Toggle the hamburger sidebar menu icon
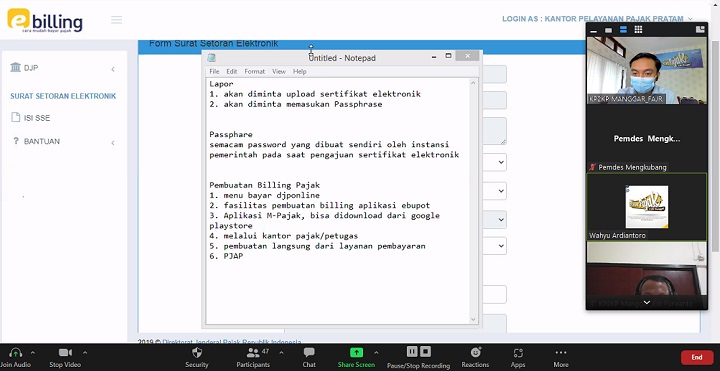720x371 pixels. pyautogui.click(x=117, y=20)
